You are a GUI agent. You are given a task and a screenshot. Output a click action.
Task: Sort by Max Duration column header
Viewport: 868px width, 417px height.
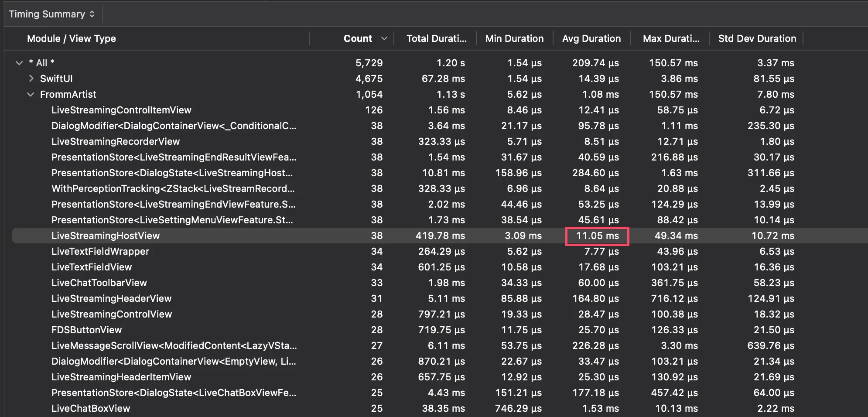coord(671,38)
